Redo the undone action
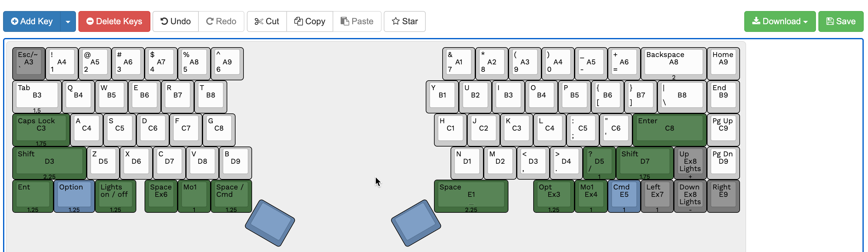The height and width of the screenshot is (252, 868). click(221, 21)
